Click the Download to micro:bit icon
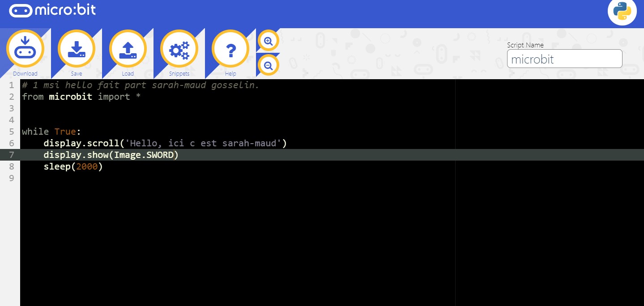 click(25, 48)
